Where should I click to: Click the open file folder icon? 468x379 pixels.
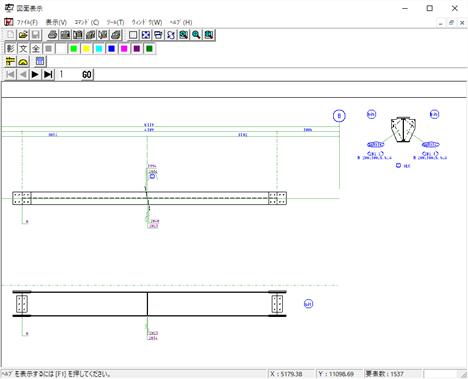(x=23, y=35)
